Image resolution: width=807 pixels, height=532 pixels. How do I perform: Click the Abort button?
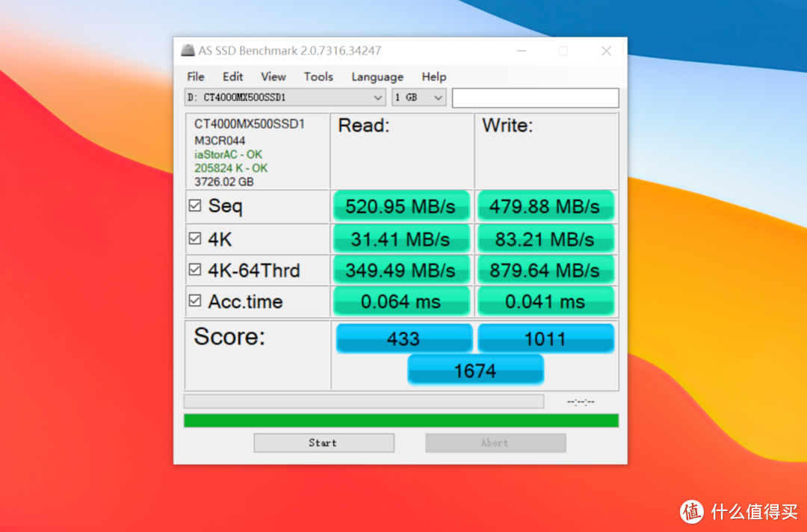(x=495, y=442)
